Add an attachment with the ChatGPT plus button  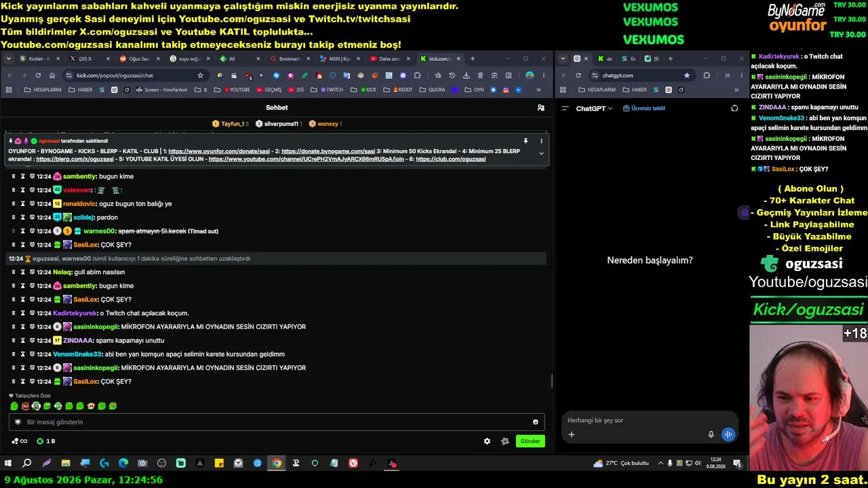click(571, 434)
